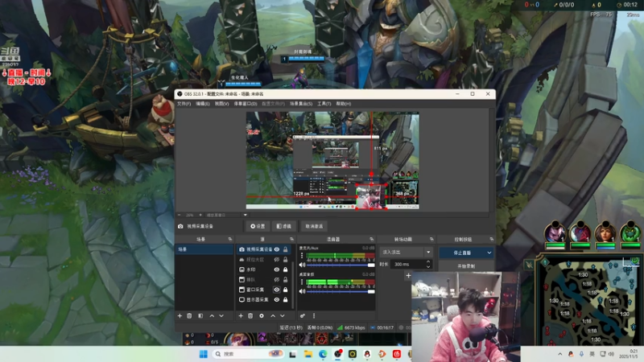
Task: Delete the selected source with the Sources trash icon
Action: tap(250, 315)
